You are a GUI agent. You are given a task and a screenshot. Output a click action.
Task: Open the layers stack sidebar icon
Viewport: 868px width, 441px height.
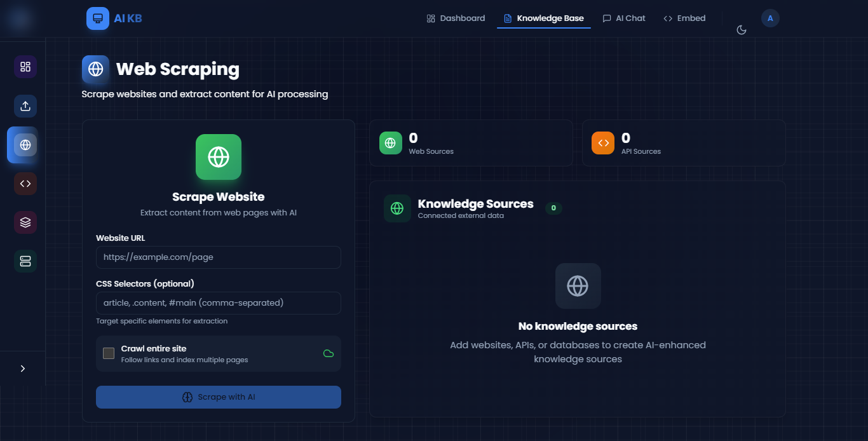(25, 222)
